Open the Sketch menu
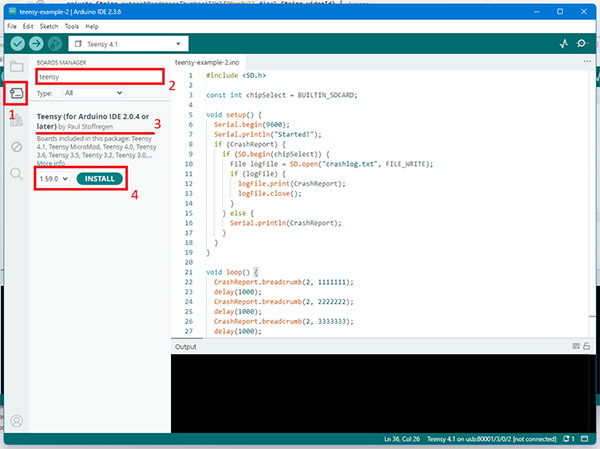This screenshot has width=600, height=449. tap(49, 25)
